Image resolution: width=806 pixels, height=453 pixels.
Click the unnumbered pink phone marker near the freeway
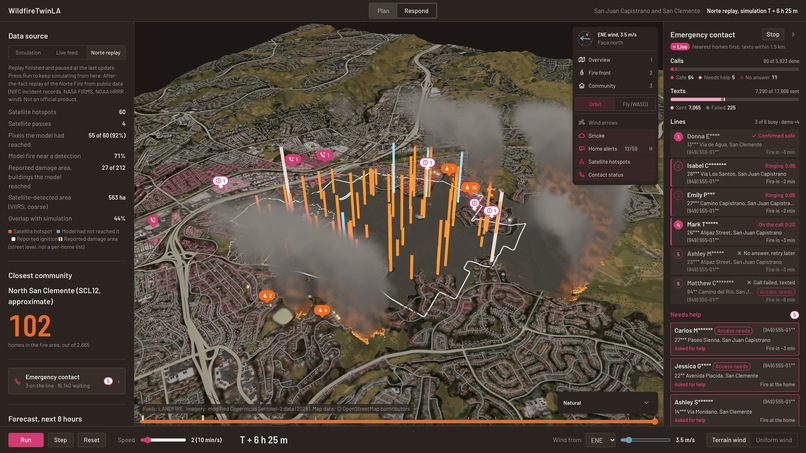pos(153,221)
